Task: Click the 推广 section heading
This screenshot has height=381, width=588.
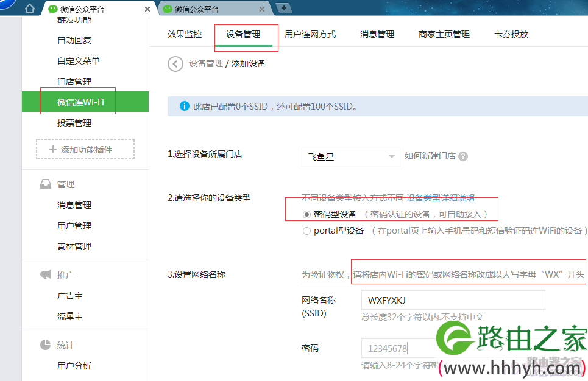Action: click(x=66, y=275)
